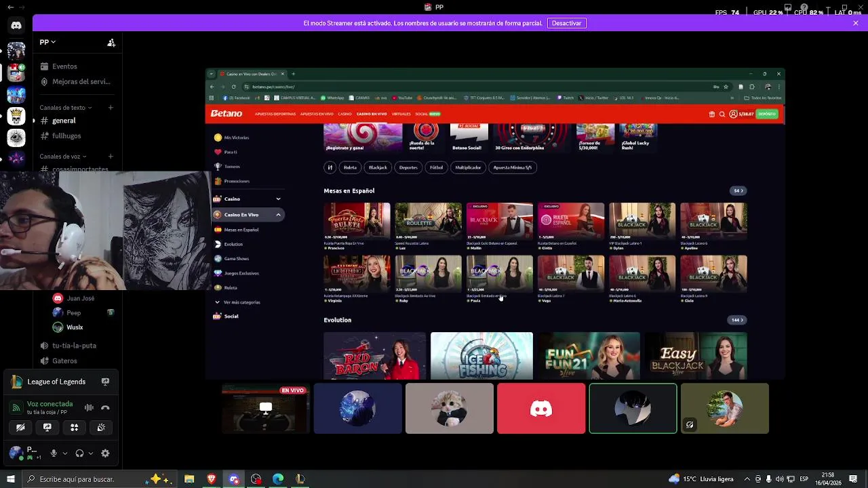Open the general text channel

[x=64, y=121]
